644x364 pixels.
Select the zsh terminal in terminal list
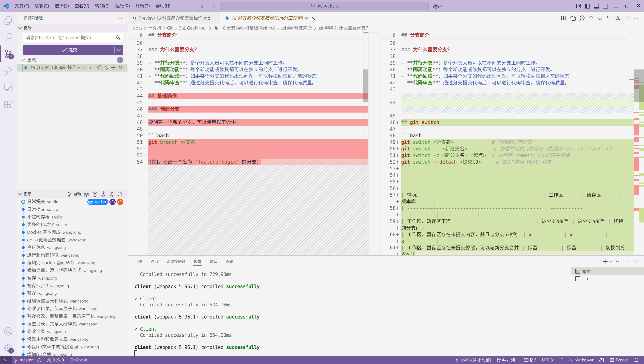[x=607, y=279]
